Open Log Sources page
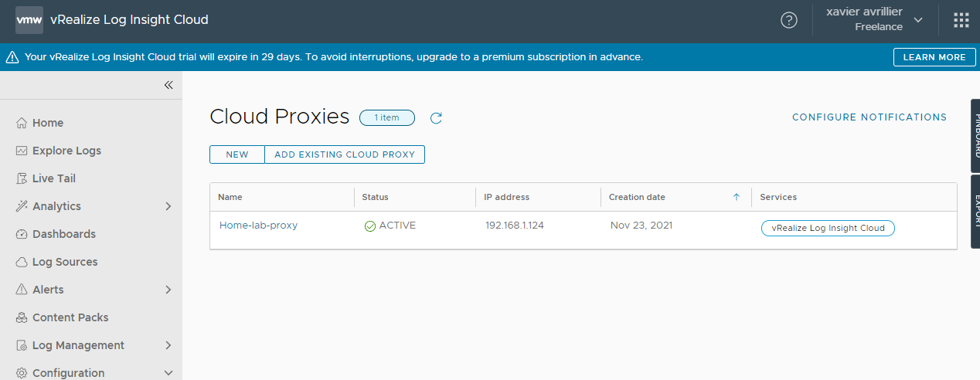980x380 pixels. point(65,262)
